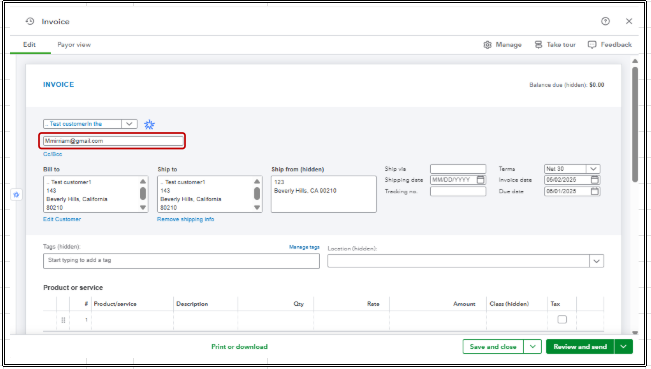Click the Take tour icon
This screenshot has height=369, width=651.
coord(538,44)
